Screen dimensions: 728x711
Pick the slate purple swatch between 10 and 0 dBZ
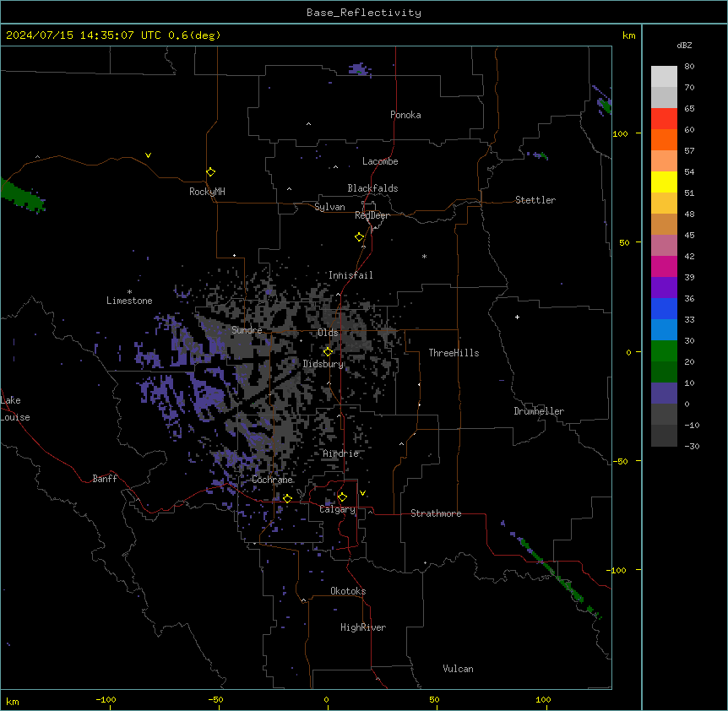(x=664, y=393)
